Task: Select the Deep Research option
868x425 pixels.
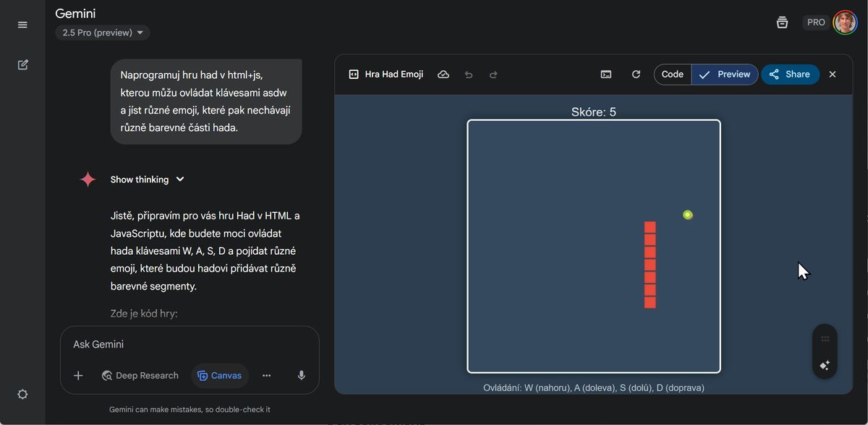Action: 140,375
